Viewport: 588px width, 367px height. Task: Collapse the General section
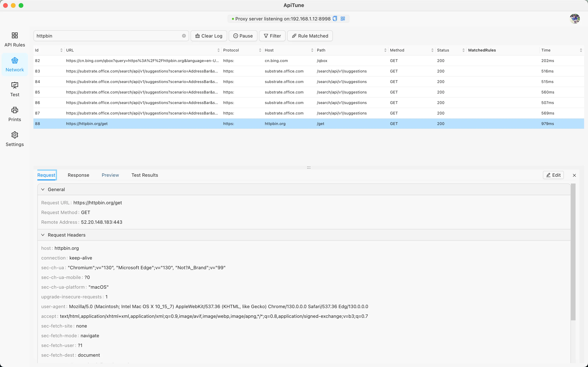pyautogui.click(x=43, y=189)
